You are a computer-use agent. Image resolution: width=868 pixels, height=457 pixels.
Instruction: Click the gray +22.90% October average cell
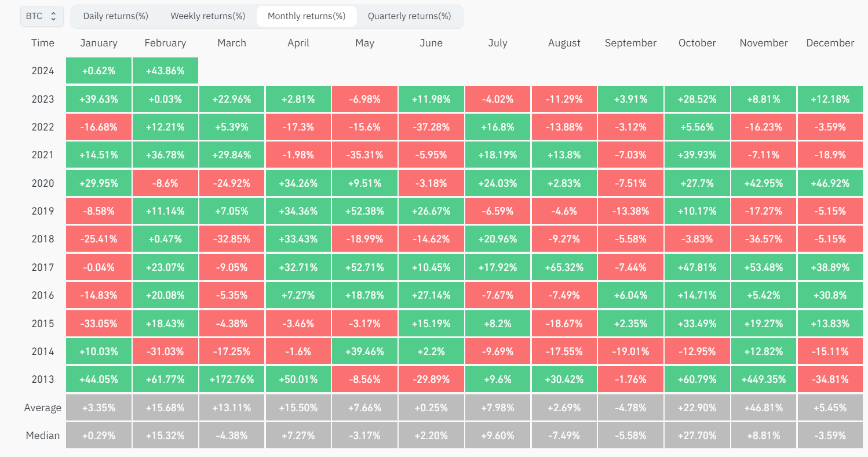(696, 407)
